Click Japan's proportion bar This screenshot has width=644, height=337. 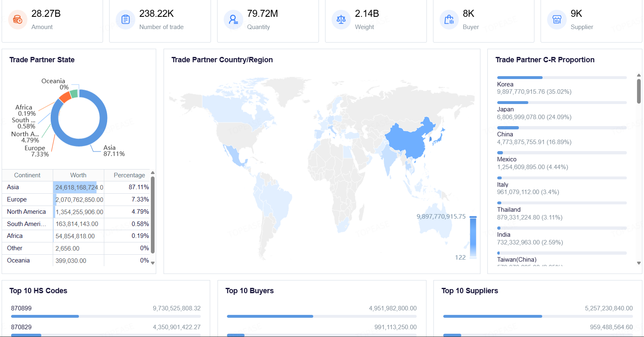(562, 102)
